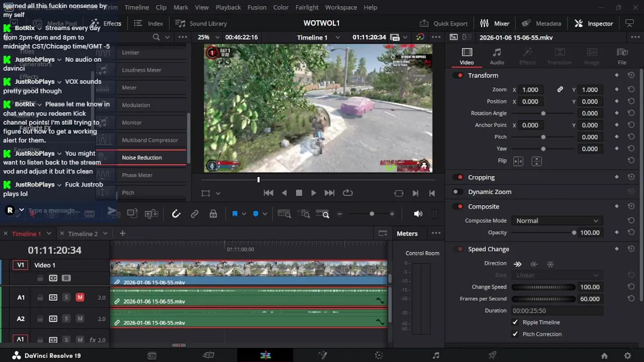Play in reverse in the viewer
Screen dimensions: 644x362
pos(284,193)
